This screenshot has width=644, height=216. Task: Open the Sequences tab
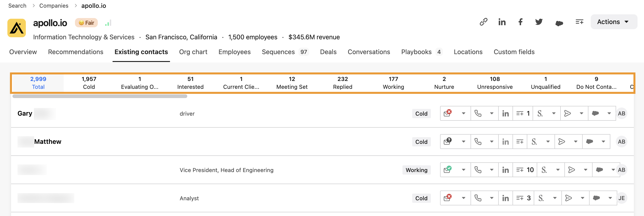coord(278,52)
